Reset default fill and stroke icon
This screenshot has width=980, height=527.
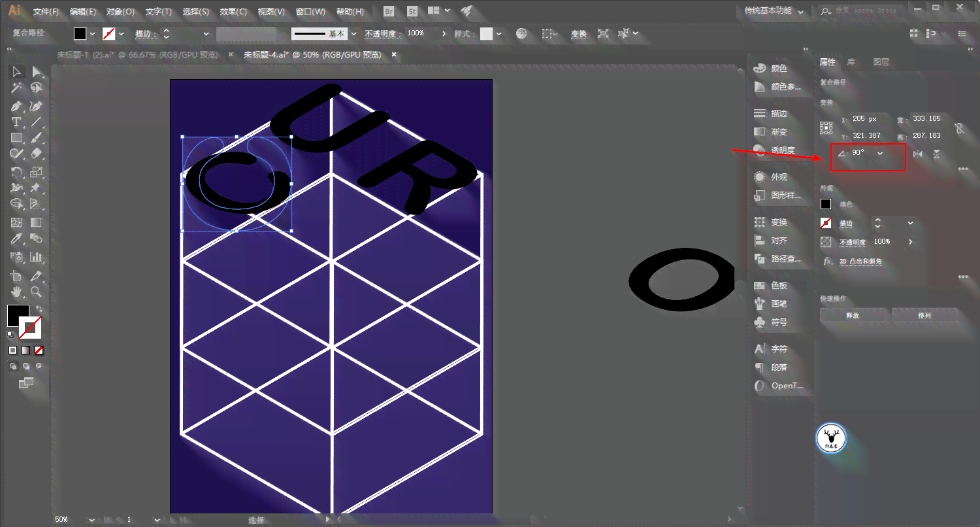point(11,333)
